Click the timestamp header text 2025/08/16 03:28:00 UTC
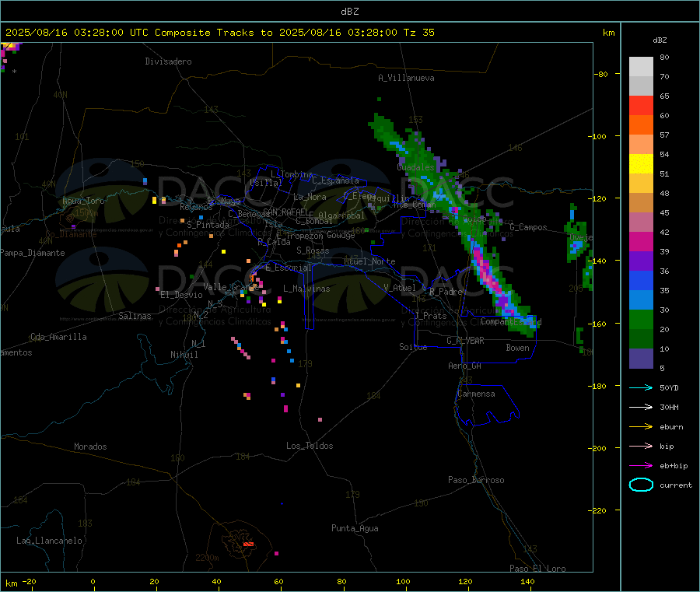Image resolution: width=700 pixels, height=592 pixels. [77, 33]
